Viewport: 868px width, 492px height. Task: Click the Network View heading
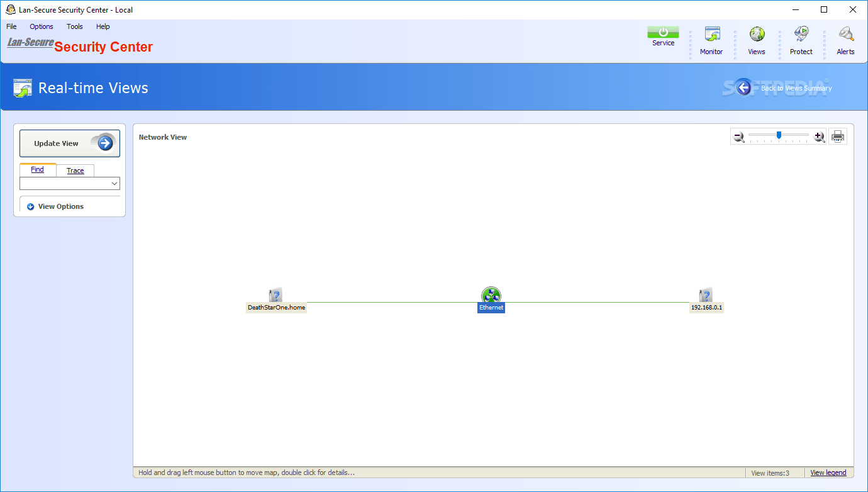(x=163, y=137)
